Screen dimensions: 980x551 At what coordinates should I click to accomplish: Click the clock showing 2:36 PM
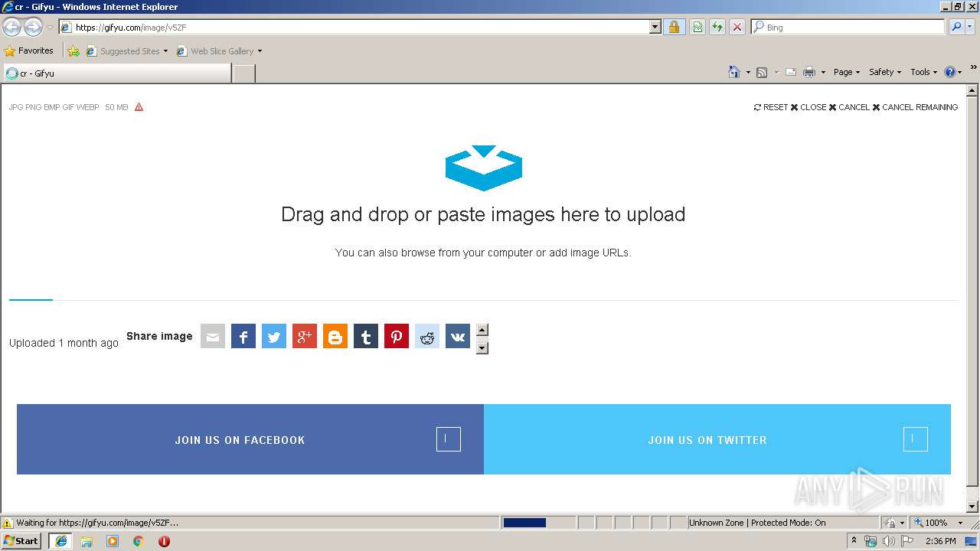pyautogui.click(x=940, y=541)
